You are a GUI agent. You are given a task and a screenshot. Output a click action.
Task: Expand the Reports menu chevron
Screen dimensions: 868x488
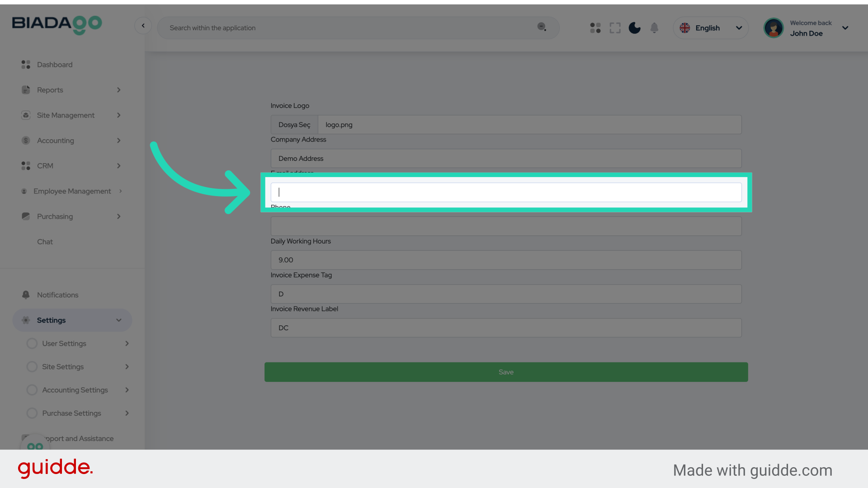tap(118, 90)
